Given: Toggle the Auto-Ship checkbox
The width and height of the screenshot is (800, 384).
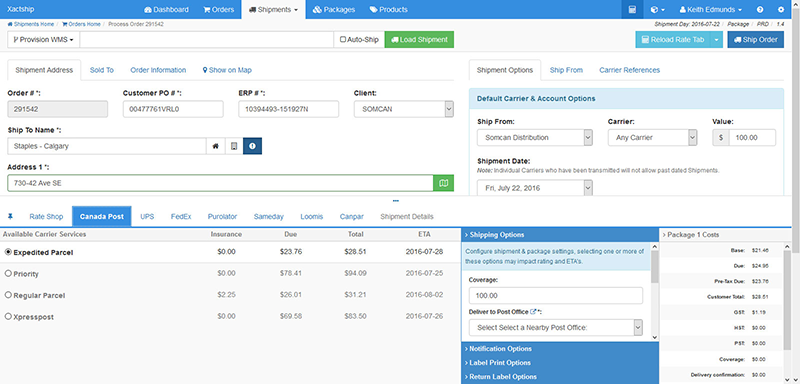Looking at the screenshot, I should pyautogui.click(x=343, y=39).
